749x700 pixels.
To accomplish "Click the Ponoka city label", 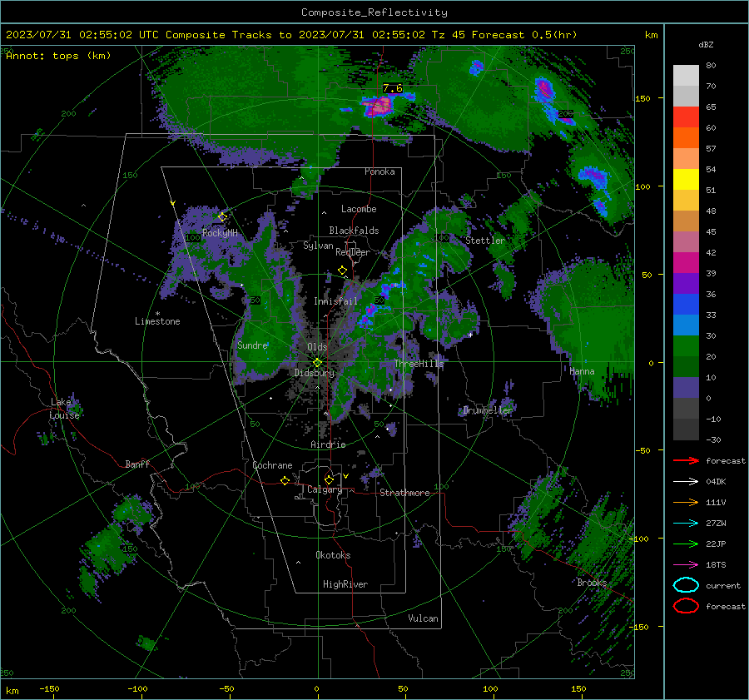I will click(x=379, y=171).
